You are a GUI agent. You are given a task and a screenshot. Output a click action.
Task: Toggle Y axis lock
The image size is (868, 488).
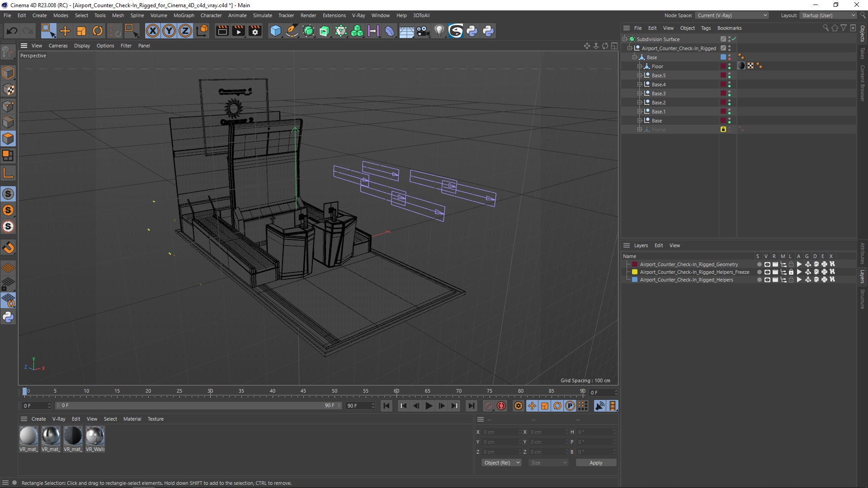click(x=169, y=31)
